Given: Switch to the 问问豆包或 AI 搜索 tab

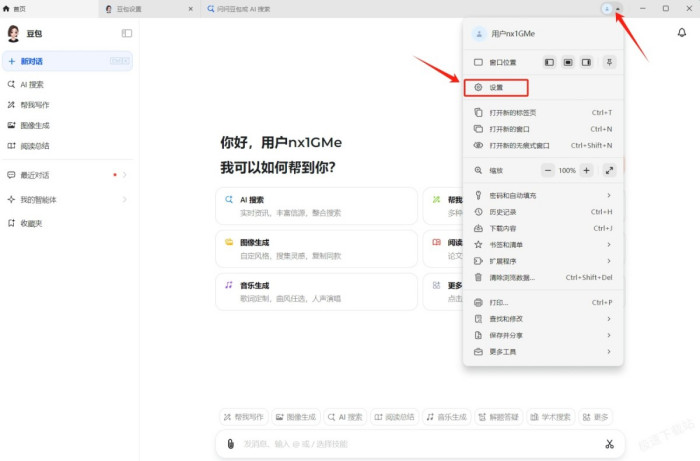Looking at the screenshot, I should pos(239,9).
